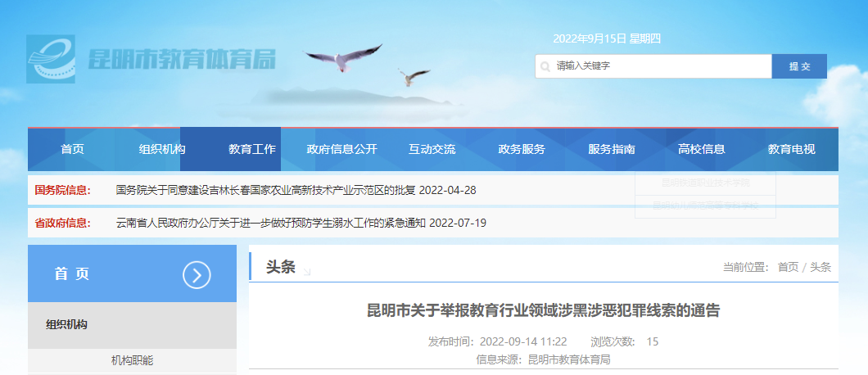868x375 pixels.
Task: Open the 教育电视 menu item
Action: 791,149
